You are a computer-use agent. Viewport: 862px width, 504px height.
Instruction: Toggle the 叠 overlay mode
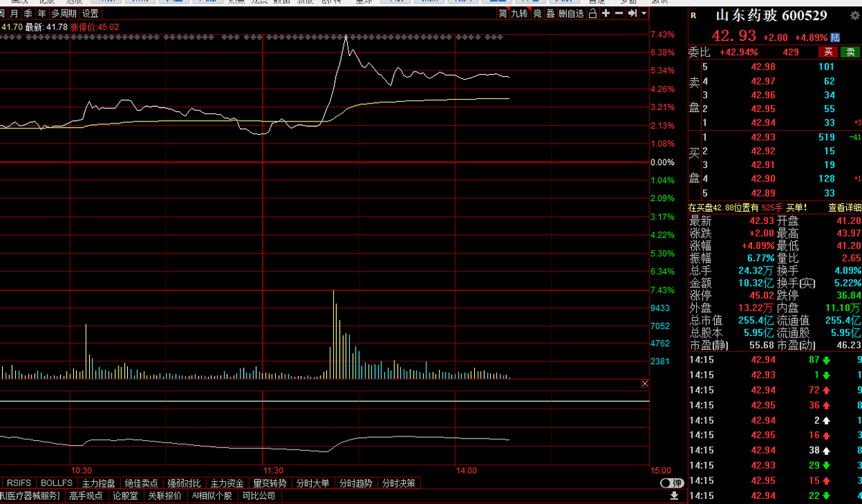pos(550,14)
